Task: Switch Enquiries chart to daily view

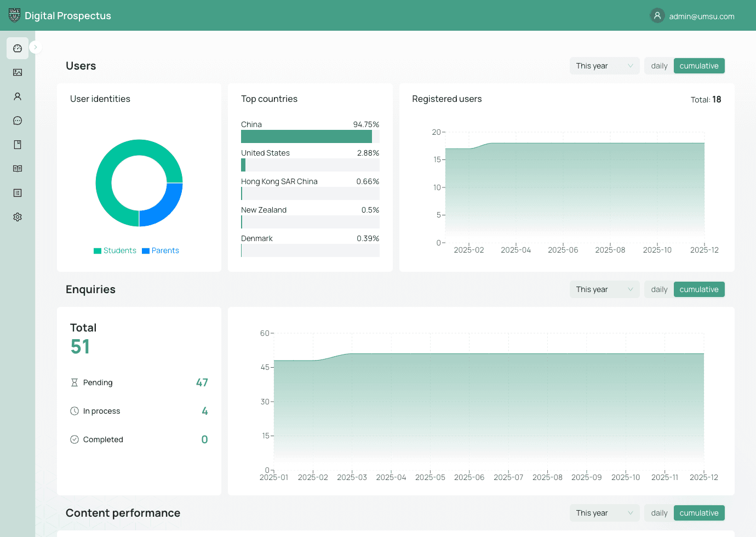Action: click(659, 289)
